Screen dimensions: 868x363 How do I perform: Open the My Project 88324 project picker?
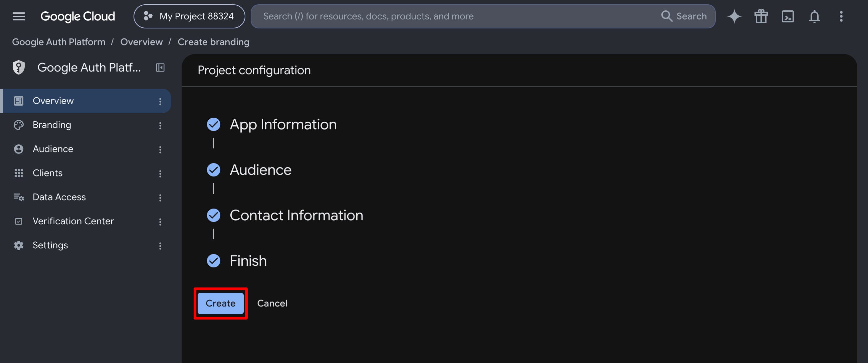189,16
